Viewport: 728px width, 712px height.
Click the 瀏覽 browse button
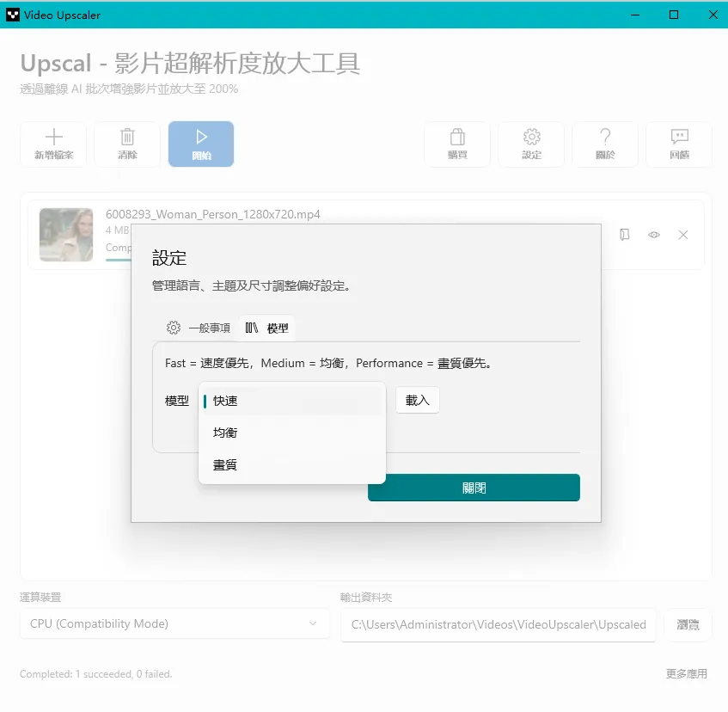tap(688, 624)
